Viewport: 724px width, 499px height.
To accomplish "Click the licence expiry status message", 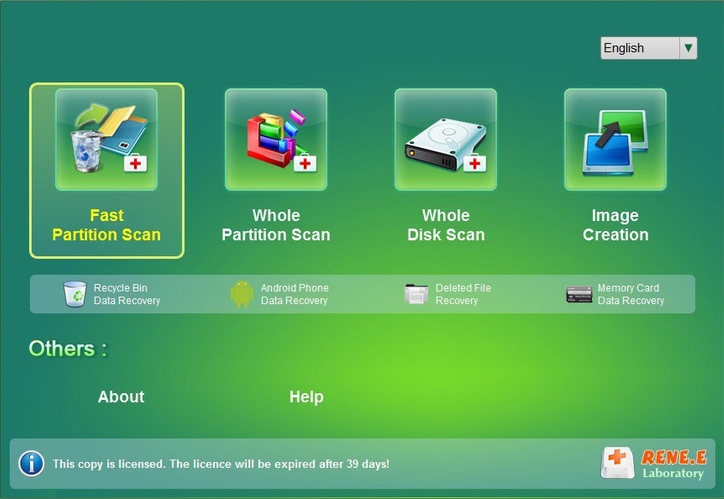I will pos(221,464).
